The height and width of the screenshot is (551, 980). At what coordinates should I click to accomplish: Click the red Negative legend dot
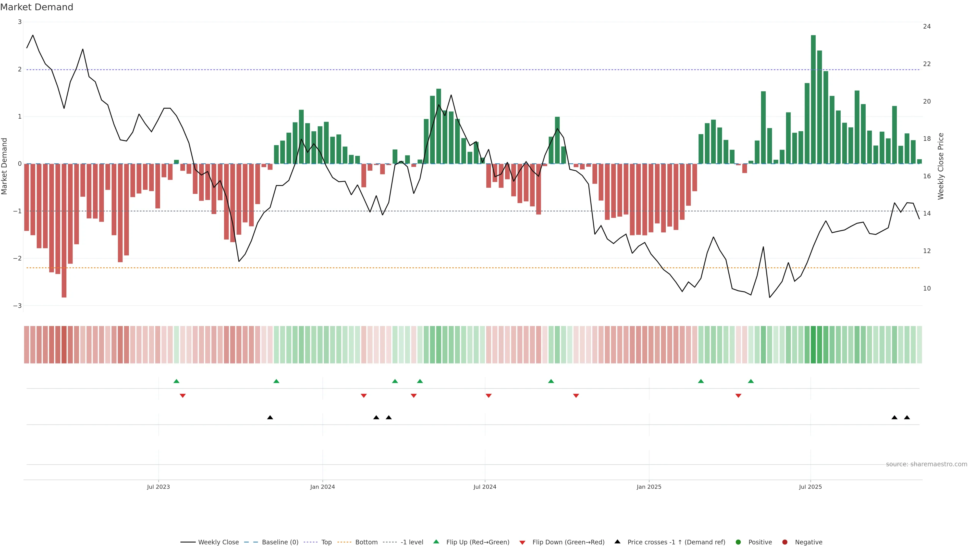pos(785,542)
